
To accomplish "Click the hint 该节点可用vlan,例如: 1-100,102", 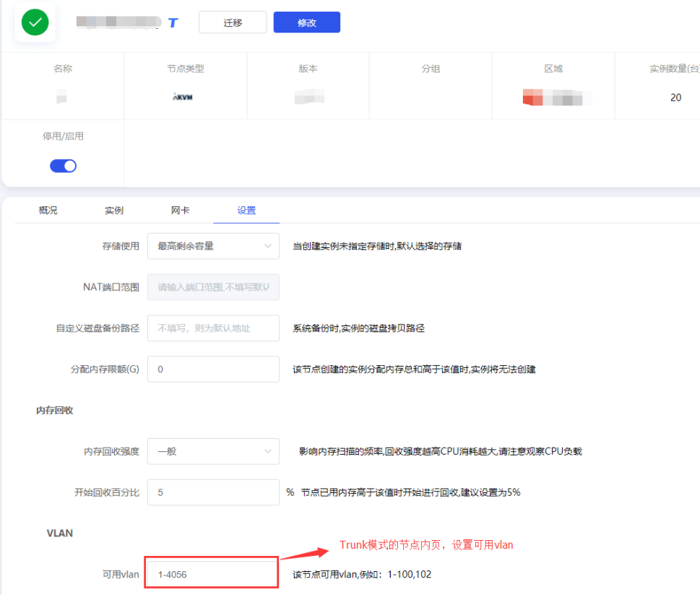I will pyautogui.click(x=362, y=575).
